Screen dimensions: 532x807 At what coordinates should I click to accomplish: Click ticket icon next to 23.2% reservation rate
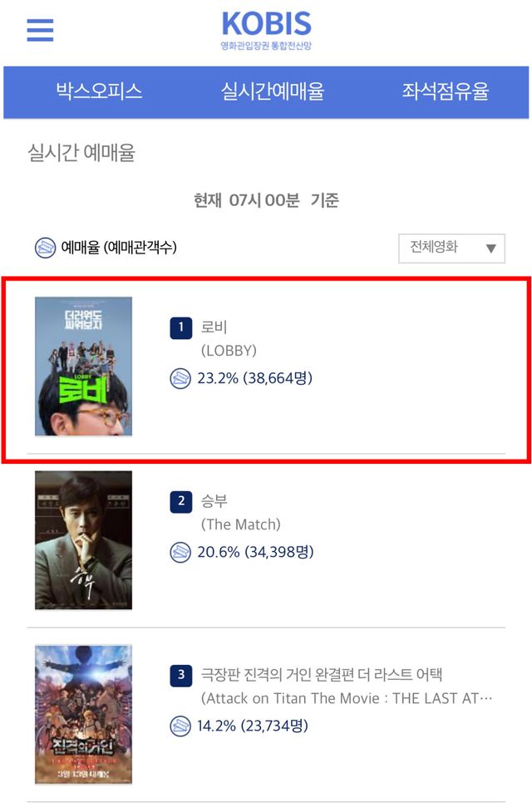180,378
